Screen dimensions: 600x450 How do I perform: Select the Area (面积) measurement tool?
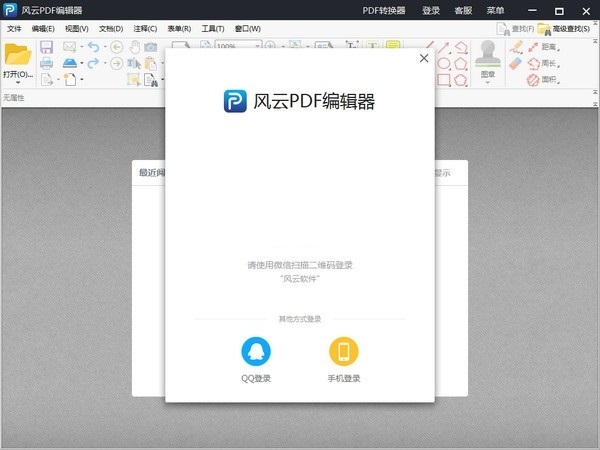click(543, 80)
